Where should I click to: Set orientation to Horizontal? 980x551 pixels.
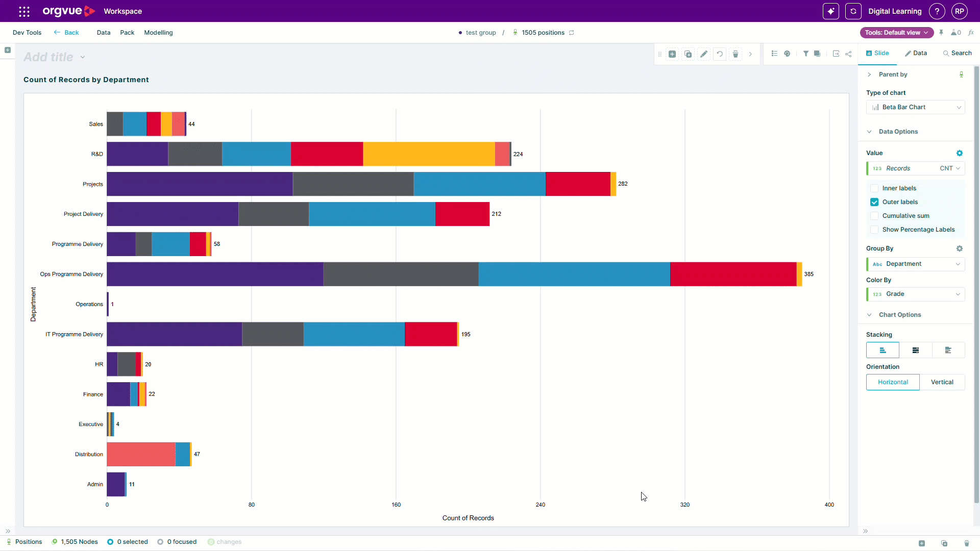[x=893, y=382]
